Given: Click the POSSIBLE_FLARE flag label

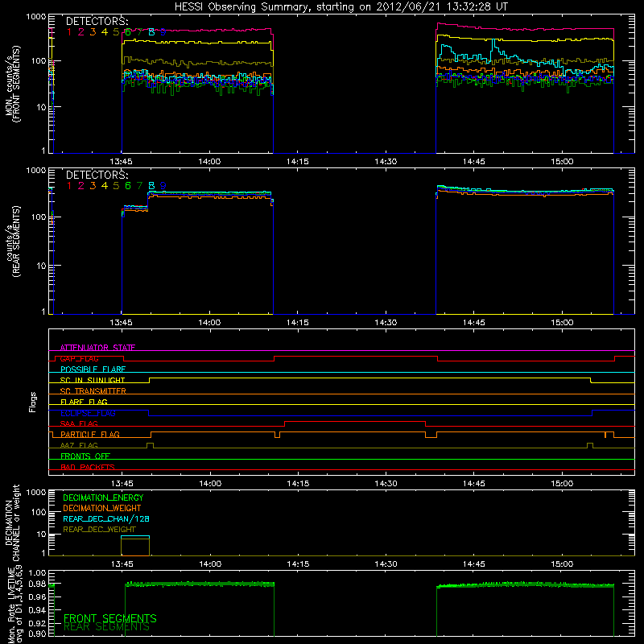Looking at the screenshot, I should pos(93,369).
